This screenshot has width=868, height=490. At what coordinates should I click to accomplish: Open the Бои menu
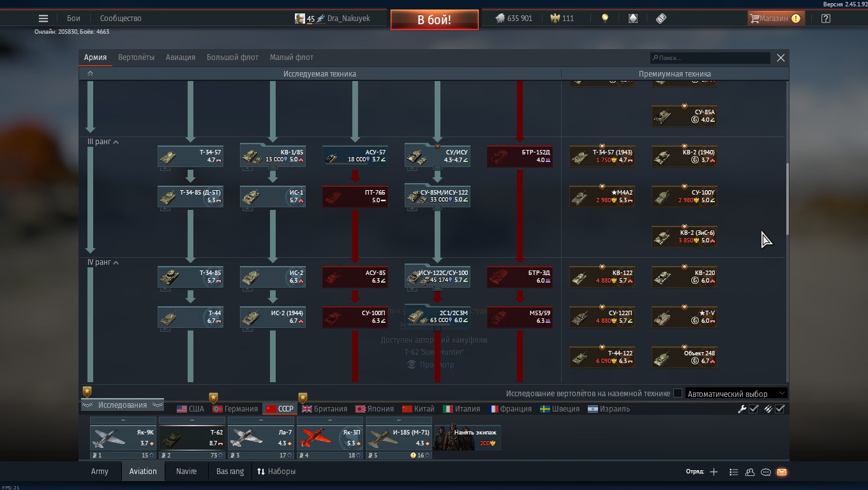74,19
